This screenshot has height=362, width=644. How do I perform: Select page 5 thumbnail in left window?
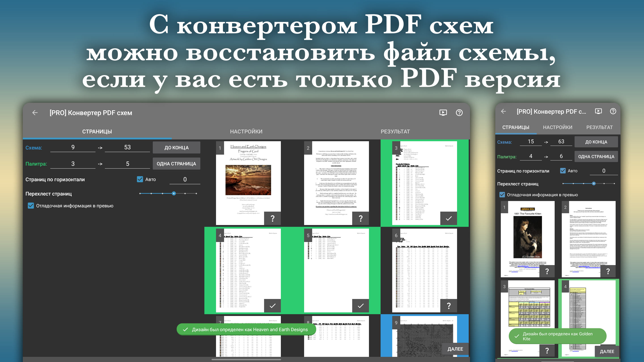336,270
